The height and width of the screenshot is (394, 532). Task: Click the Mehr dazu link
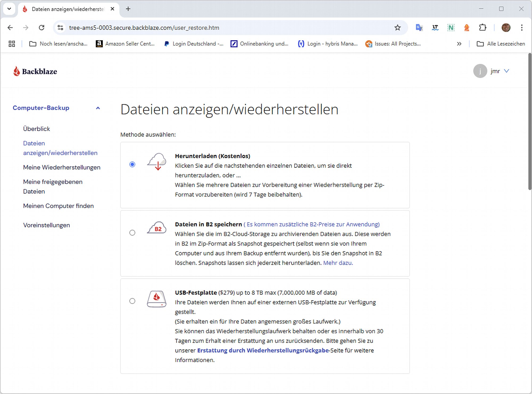click(338, 263)
